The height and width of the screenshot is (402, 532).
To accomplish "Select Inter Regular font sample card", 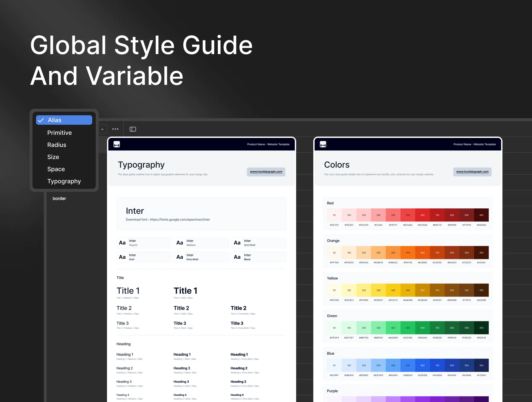I will pos(144,243).
